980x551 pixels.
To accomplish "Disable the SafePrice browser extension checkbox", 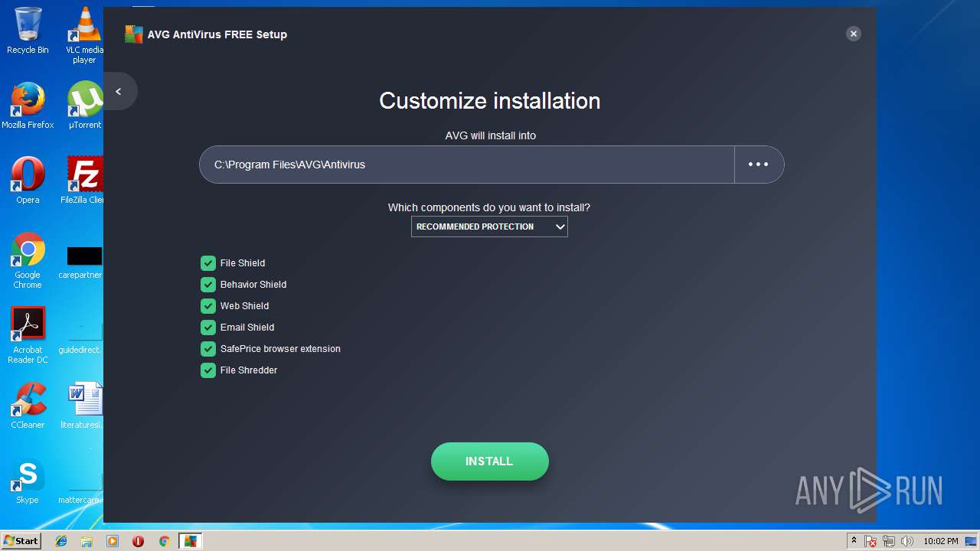I will [208, 349].
